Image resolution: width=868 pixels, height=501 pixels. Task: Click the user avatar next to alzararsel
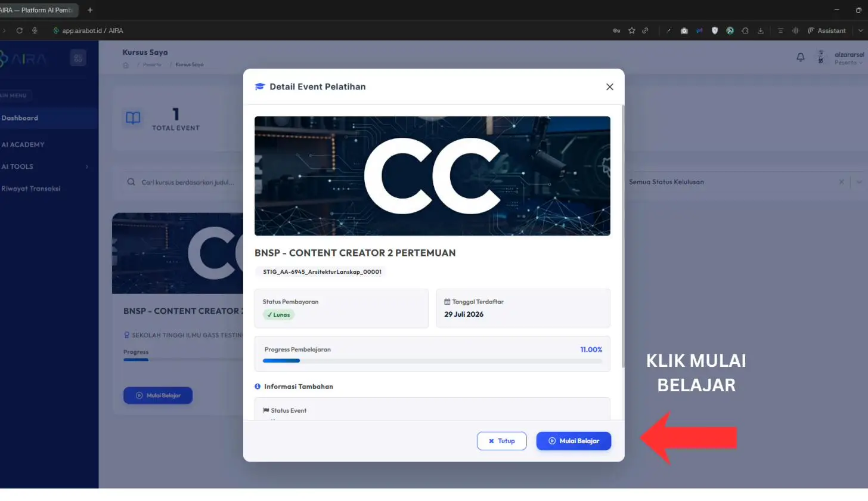821,58
